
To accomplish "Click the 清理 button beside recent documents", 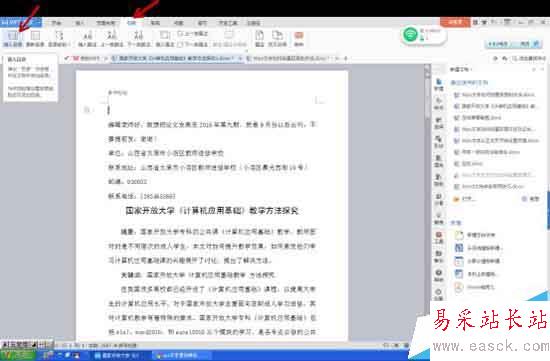I will tap(530, 199).
